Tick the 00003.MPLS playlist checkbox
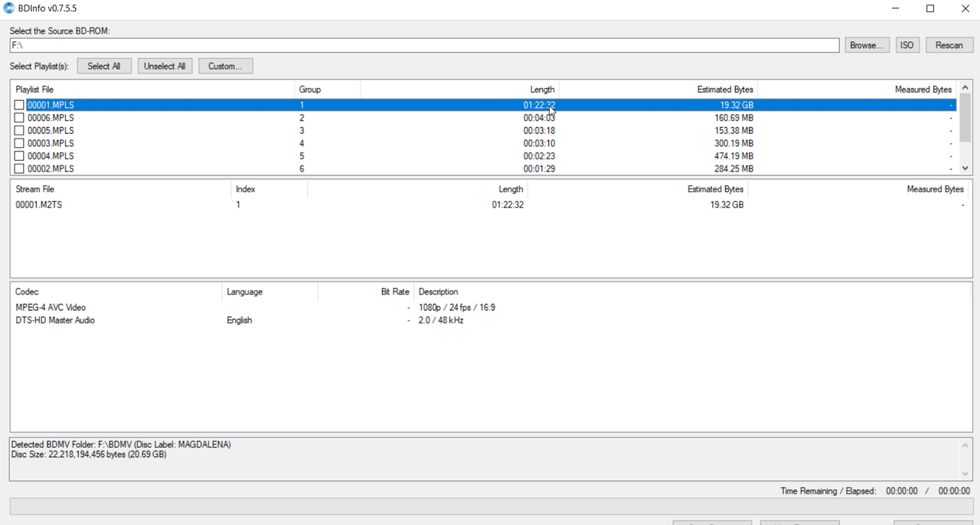This screenshot has width=980, height=525. click(19, 143)
